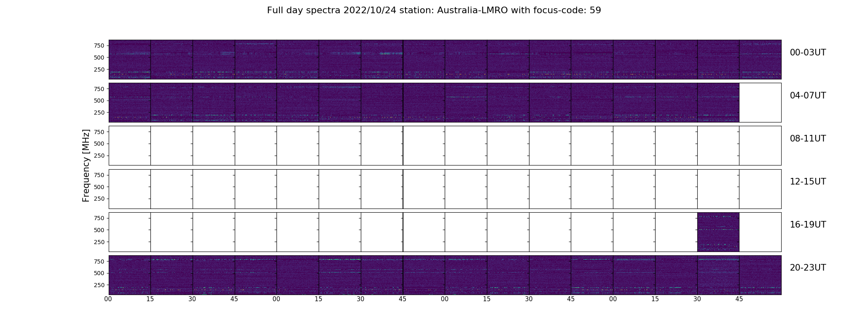Select the "16-19UT" row label

coord(808,225)
